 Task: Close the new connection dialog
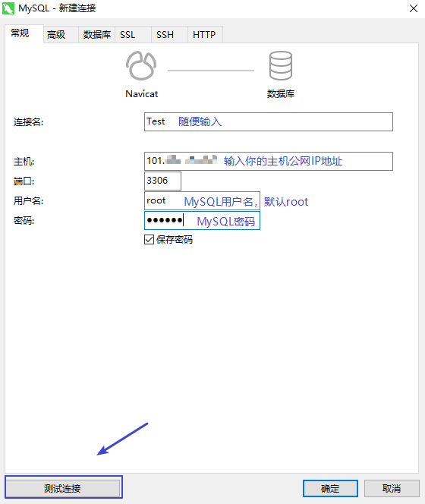(x=414, y=8)
